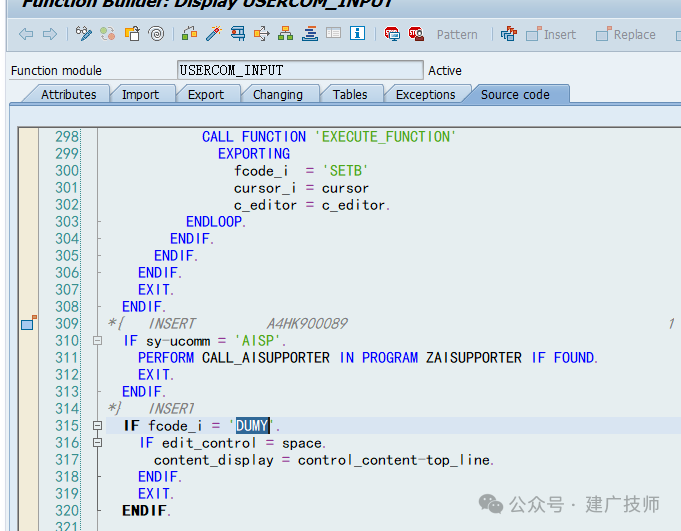Click 'AISP' literal on line 310

click(258, 340)
